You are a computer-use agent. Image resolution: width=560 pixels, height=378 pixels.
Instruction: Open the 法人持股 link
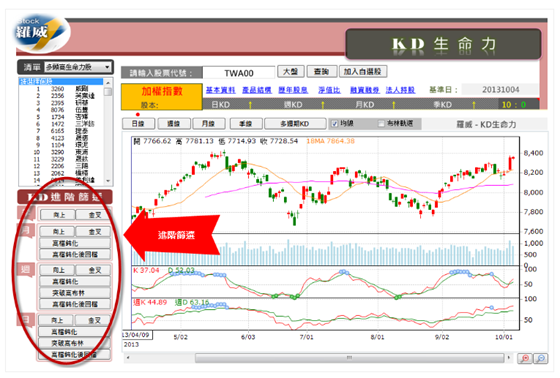pos(400,90)
